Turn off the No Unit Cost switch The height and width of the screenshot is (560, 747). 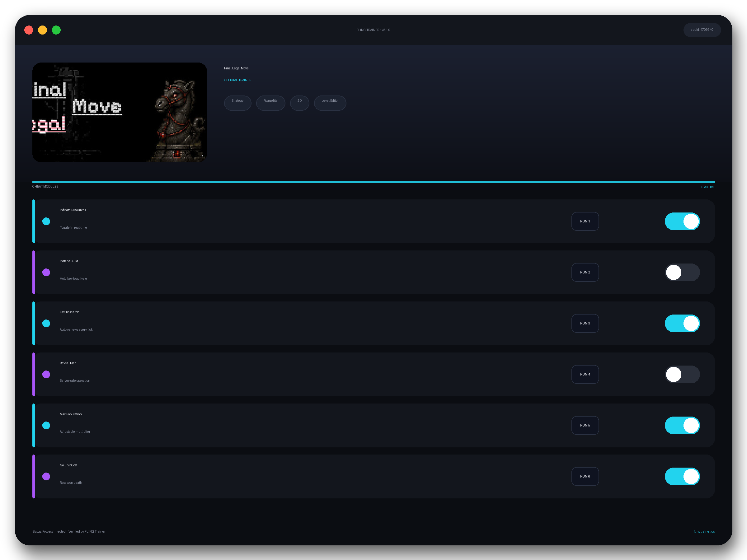point(682,476)
